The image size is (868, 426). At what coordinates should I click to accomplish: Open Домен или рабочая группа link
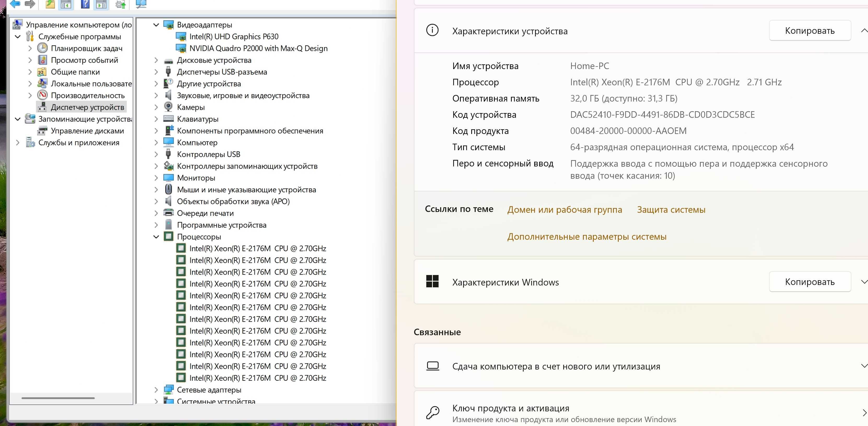565,209
